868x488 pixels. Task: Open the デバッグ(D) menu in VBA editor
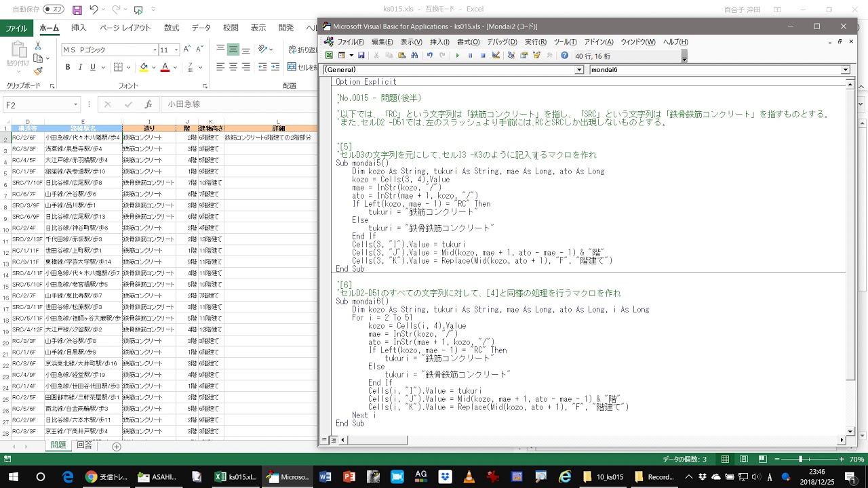coord(502,42)
